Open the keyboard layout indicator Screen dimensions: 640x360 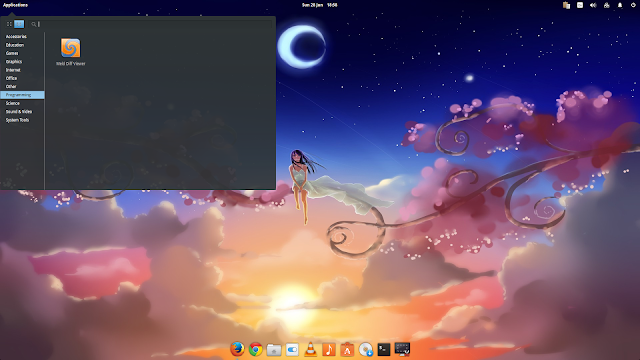click(580, 5)
